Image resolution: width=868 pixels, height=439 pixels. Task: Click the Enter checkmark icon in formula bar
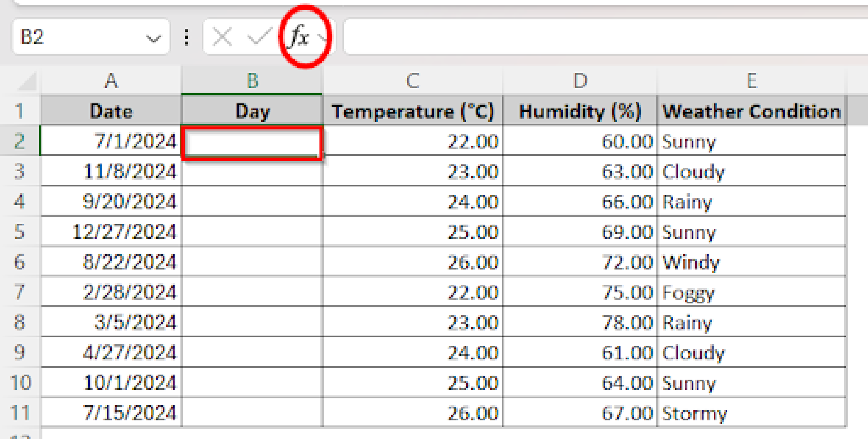259,37
